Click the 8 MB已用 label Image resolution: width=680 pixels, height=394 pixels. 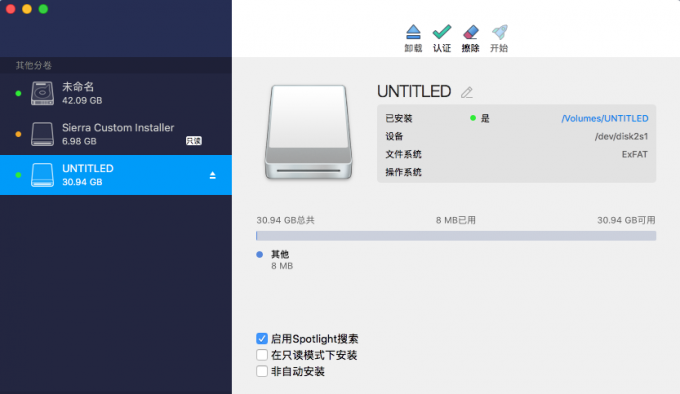pos(455,220)
